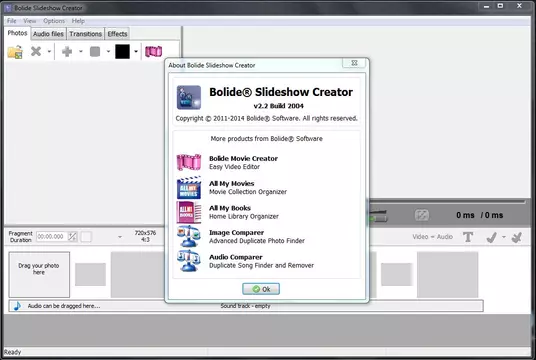Viewport: 536px width, 360px height.
Task: Switch to the Transitions tab
Action: pos(85,34)
